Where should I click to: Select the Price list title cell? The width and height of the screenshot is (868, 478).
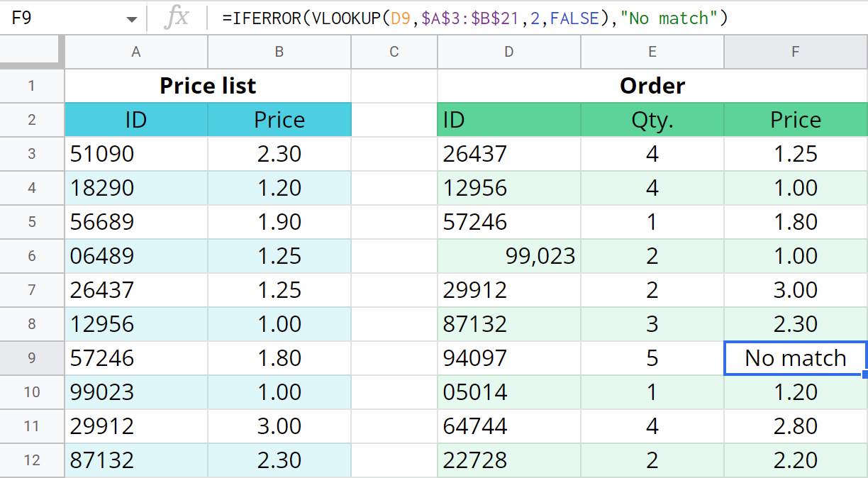pos(207,86)
